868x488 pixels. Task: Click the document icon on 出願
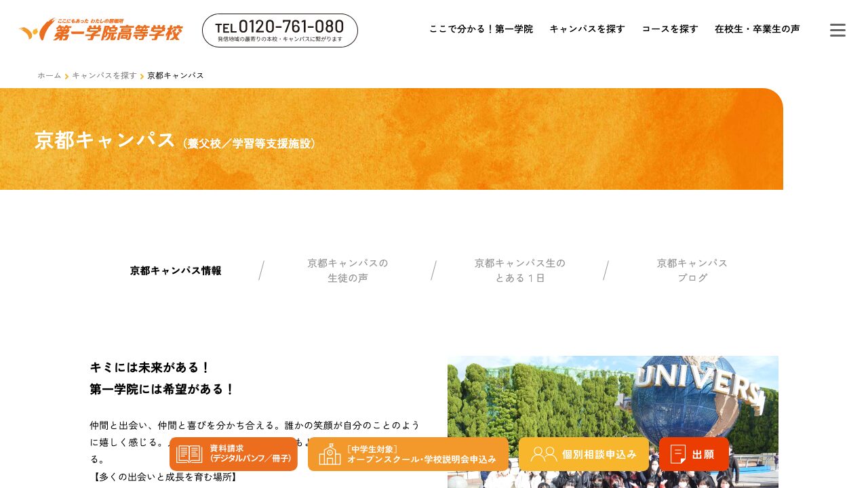tap(678, 454)
